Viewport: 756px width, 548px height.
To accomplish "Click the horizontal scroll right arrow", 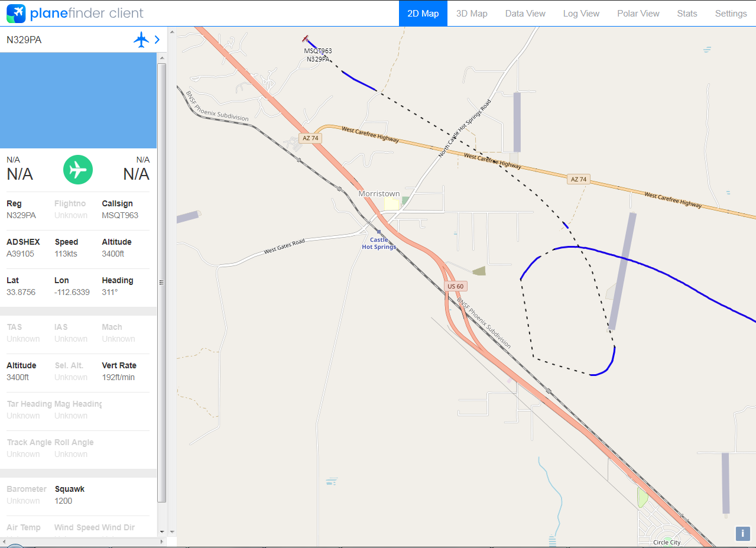I will pyautogui.click(x=162, y=541).
